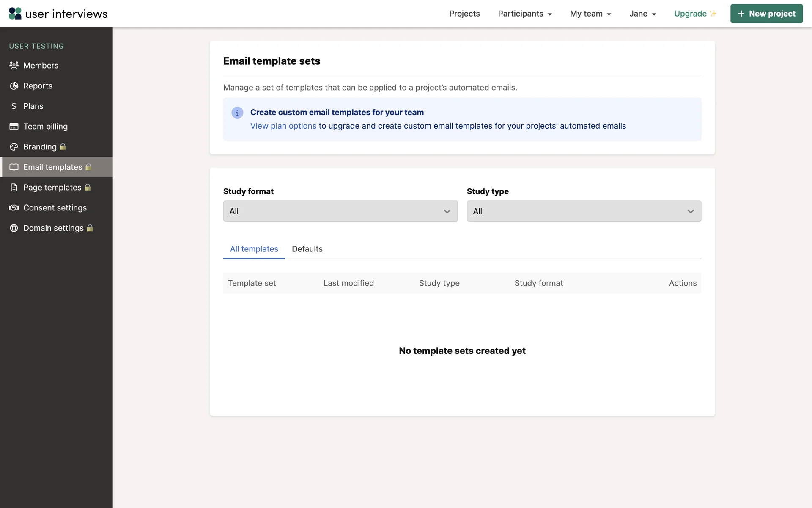The image size is (812, 508).
Task: Click the Members people icon in sidebar
Action: [x=14, y=66]
